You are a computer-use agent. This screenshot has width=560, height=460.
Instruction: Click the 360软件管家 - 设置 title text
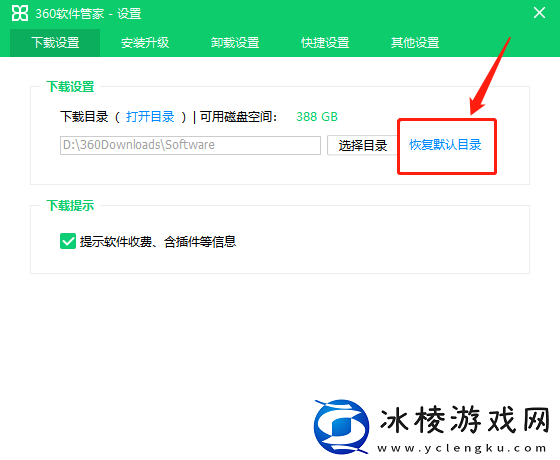pyautogui.click(x=88, y=14)
